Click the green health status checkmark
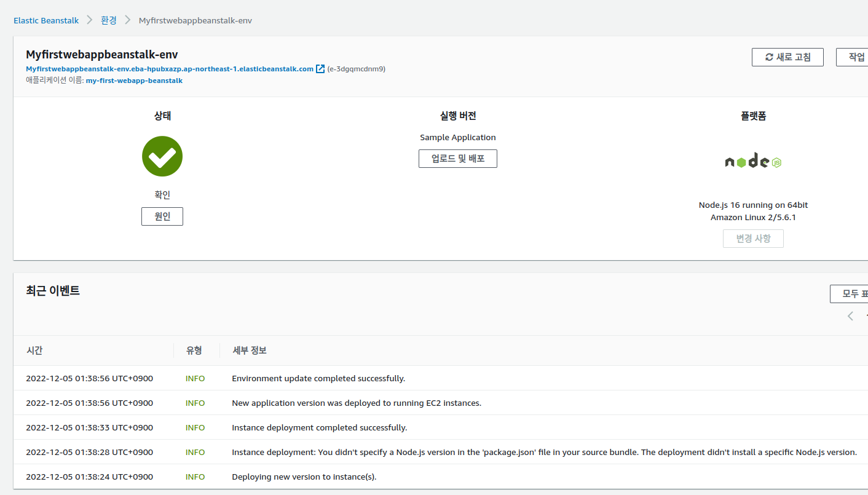The width and height of the screenshot is (868, 495). tap(162, 156)
